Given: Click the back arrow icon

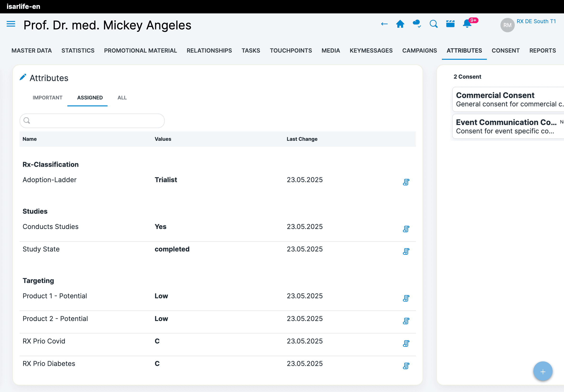Looking at the screenshot, I should point(384,24).
